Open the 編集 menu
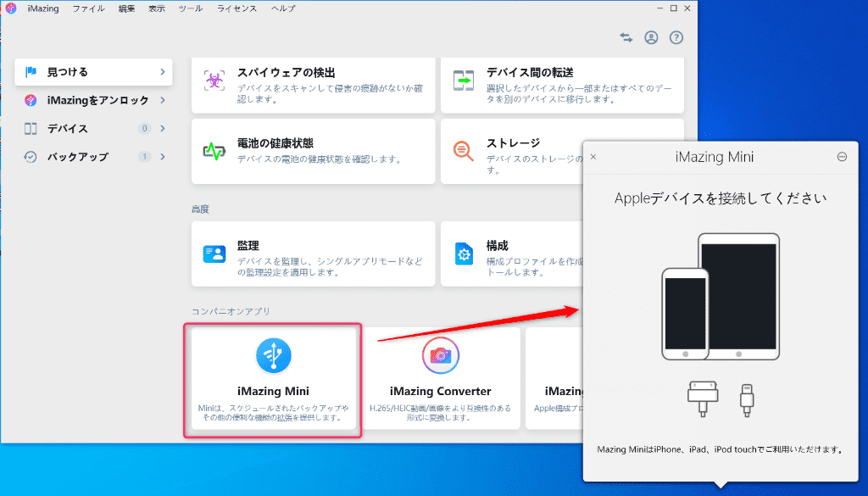868x496 pixels. (127, 8)
